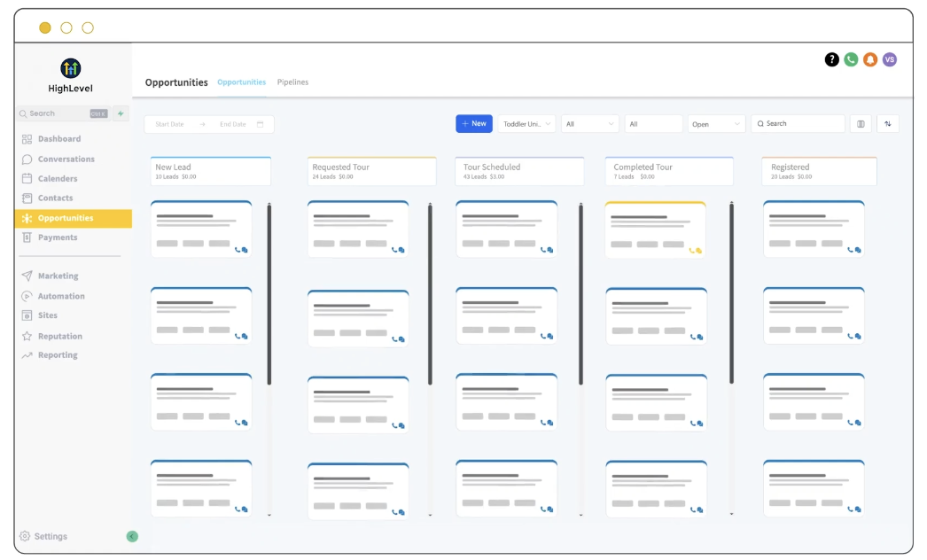Click the sort arrows icon
Screen dimensions: 927x560
[887, 124]
